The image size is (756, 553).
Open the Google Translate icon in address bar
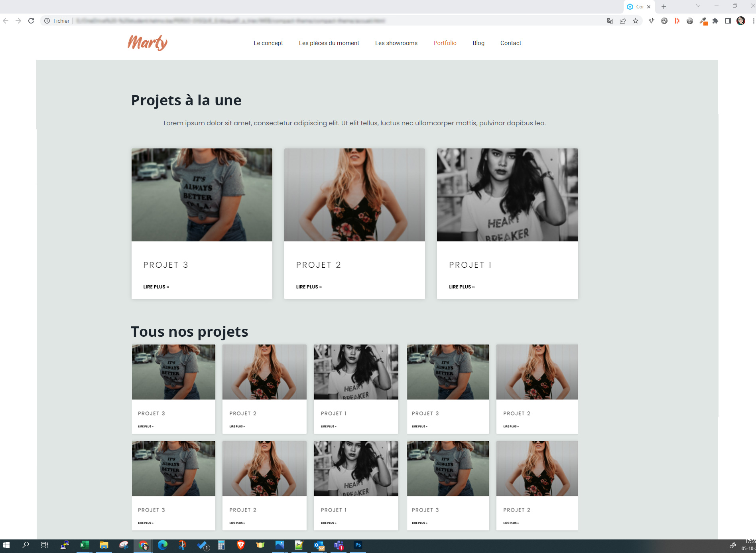610,21
